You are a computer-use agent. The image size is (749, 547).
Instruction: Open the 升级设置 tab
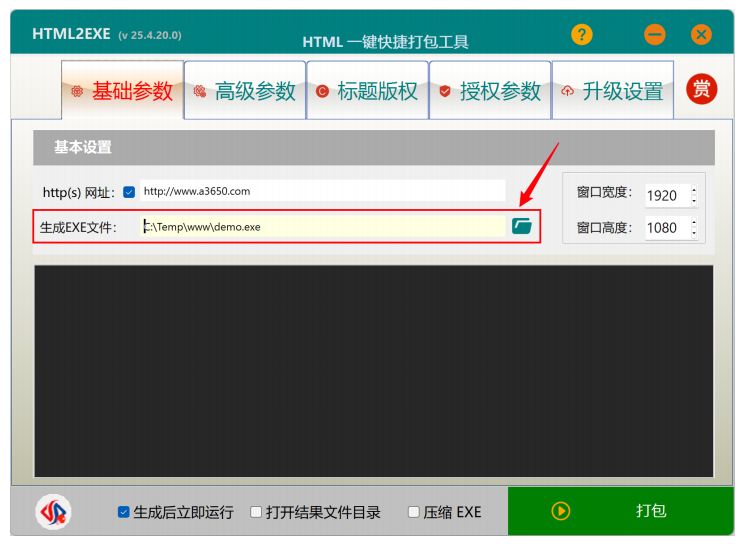click(613, 90)
